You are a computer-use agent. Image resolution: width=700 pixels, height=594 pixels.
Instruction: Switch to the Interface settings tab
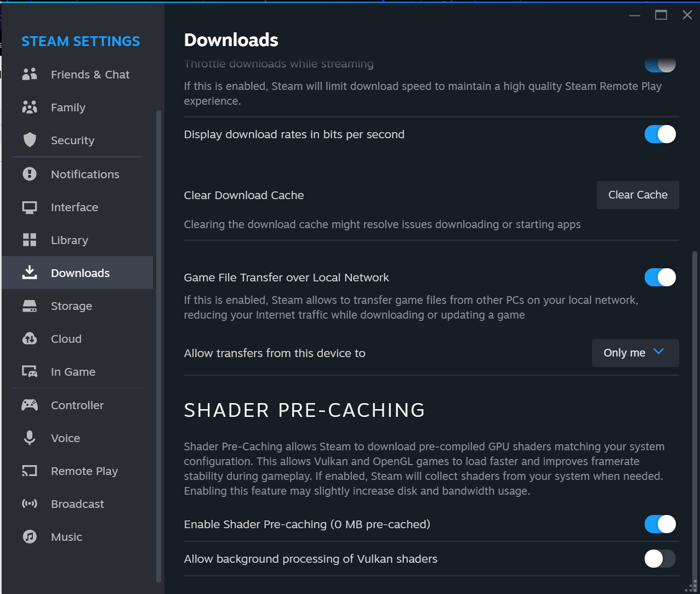[x=74, y=207]
